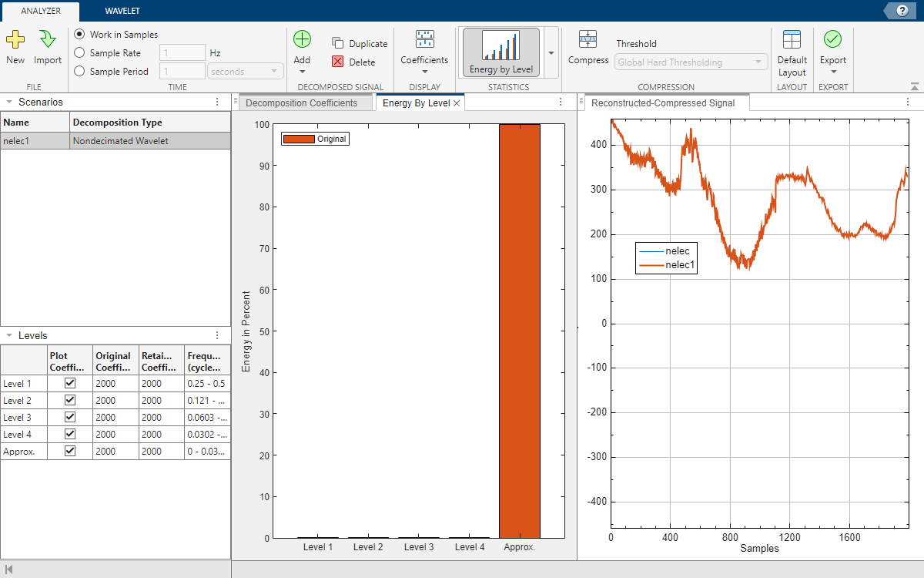Select the Energy by Level statistics icon

tap(500, 52)
